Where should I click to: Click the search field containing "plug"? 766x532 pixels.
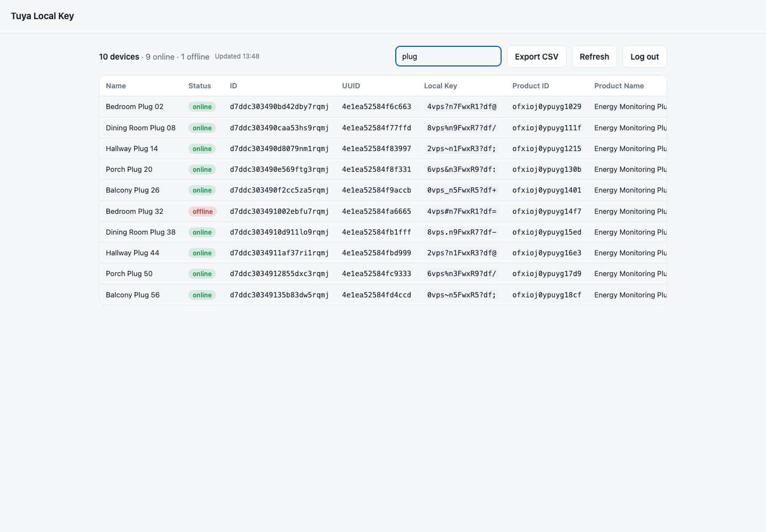click(x=448, y=56)
